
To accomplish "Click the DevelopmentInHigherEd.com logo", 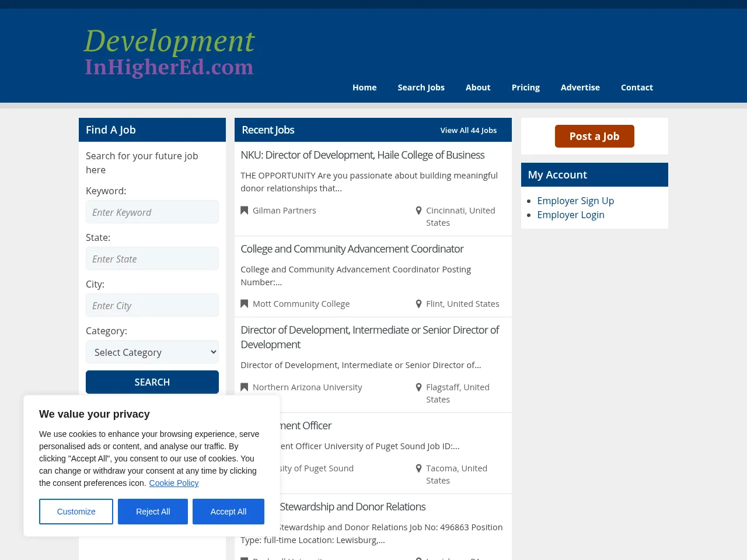I will point(169,52).
